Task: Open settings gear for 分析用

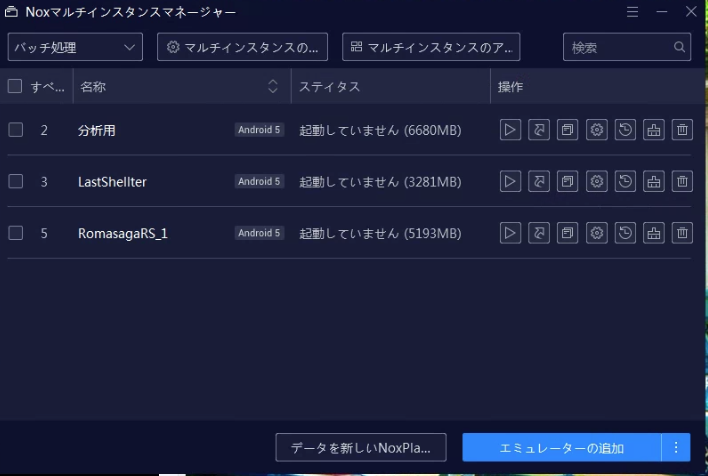Action: (596, 130)
